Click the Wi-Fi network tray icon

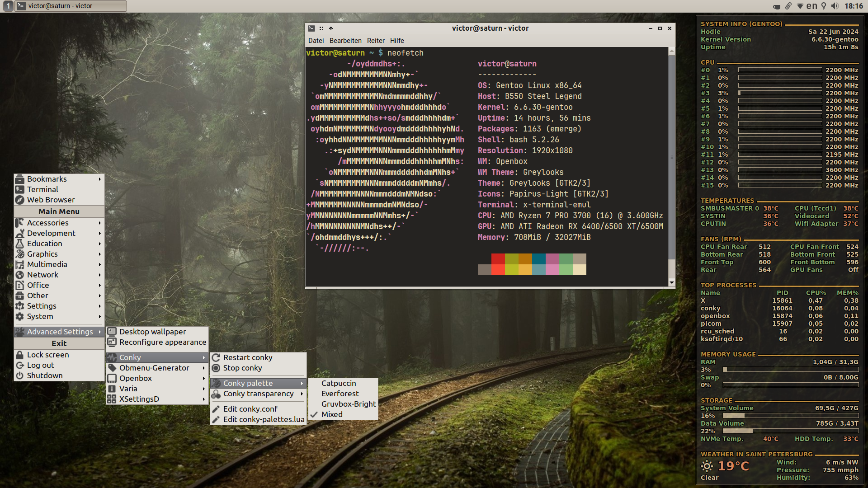800,6
